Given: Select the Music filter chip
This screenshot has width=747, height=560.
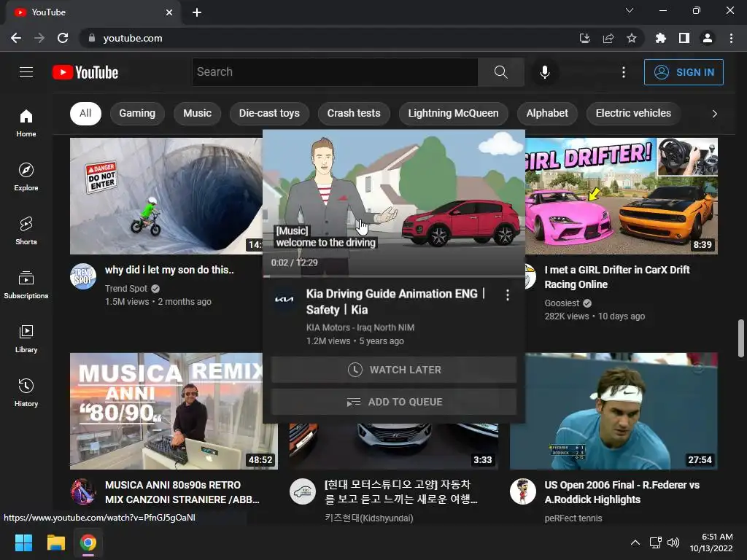Looking at the screenshot, I should pyautogui.click(x=197, y=113).
